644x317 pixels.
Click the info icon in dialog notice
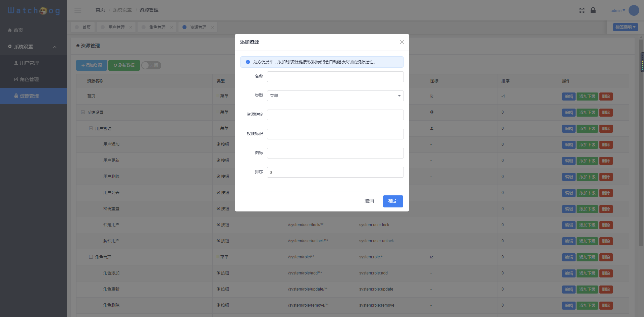click(x=248, y=62)
